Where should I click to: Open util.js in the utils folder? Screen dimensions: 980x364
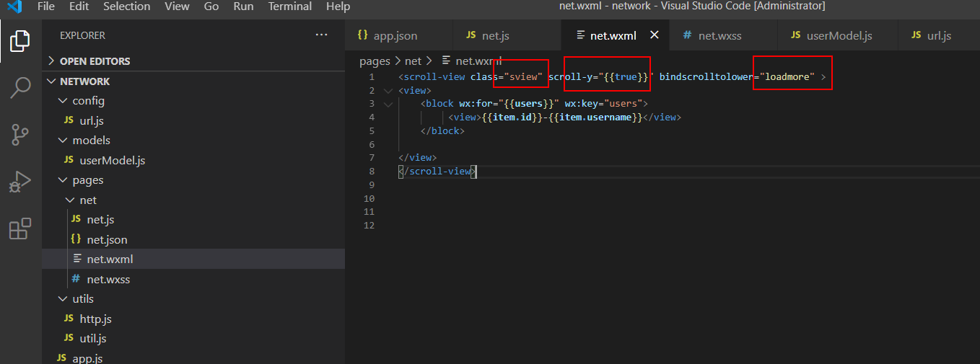pos(193,338)
